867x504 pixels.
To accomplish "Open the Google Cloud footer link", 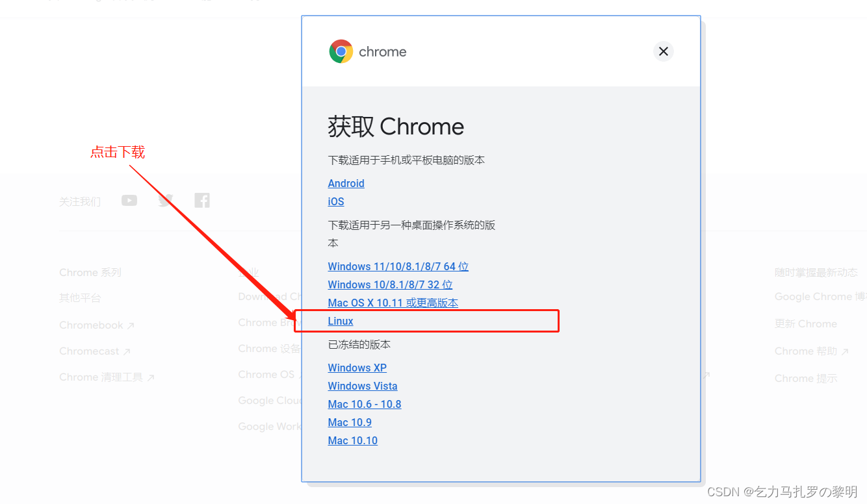I will point(270,400).
